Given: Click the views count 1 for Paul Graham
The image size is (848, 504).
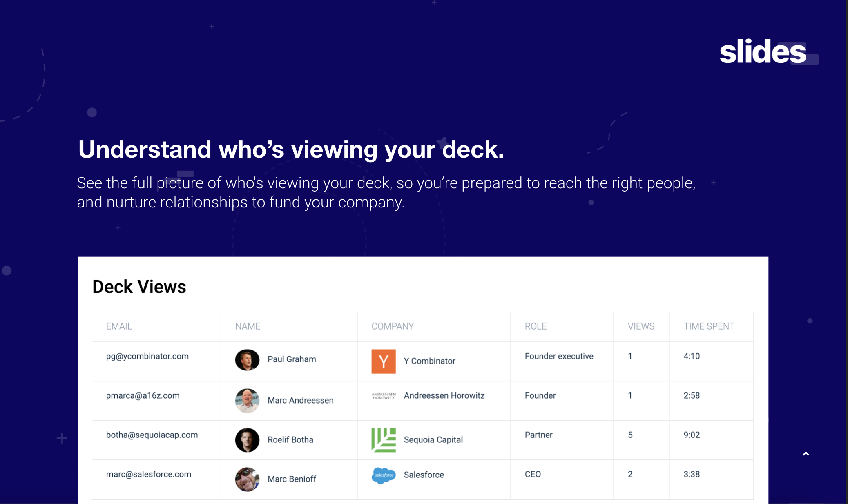Looking at the screenshot, I should pos(630,356).
